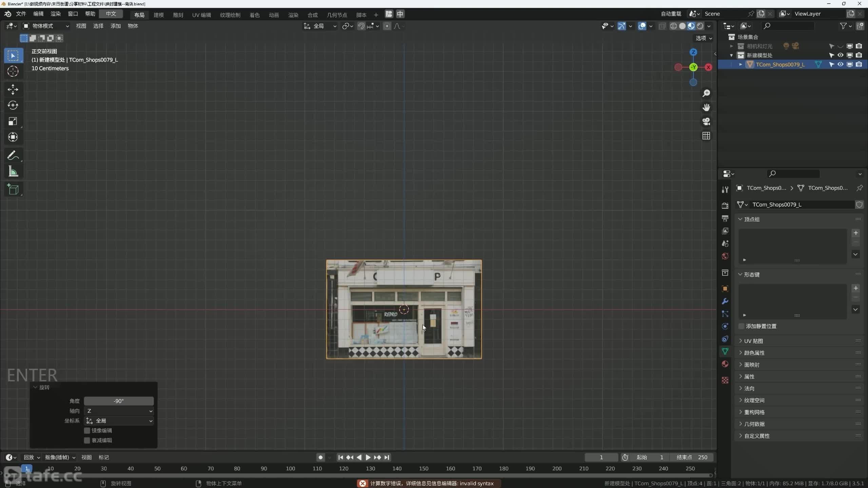The image size is (868, 488).
Task: Open the 轴向 Z axis dropdown
Action: click(119, 411)
